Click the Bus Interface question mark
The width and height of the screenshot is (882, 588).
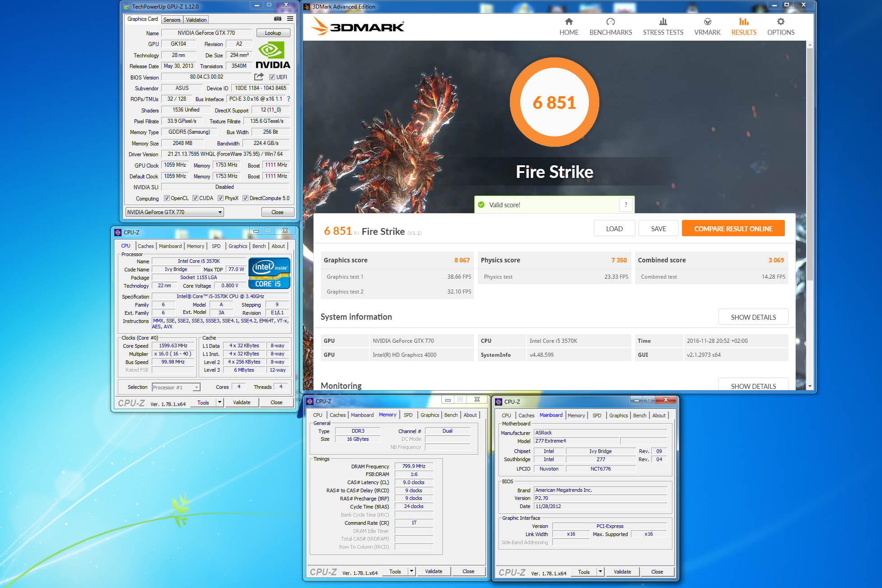click(x=289, y=99)
